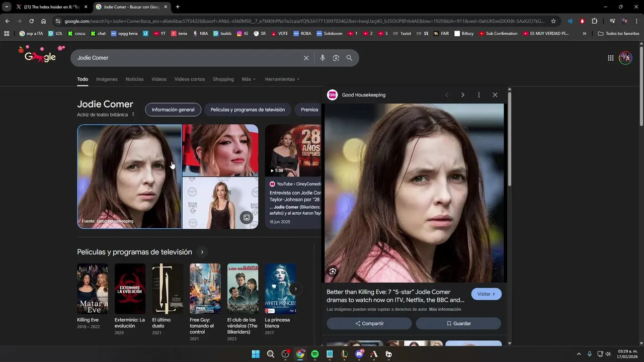Viewport: 644px width, 362px height.
Task: Close the image preview panel
Action: point(495,95)
